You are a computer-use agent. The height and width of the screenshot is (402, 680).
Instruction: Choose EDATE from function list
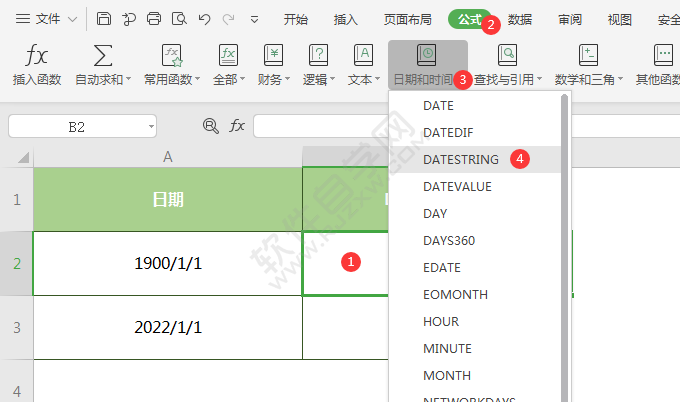point(475,267)
